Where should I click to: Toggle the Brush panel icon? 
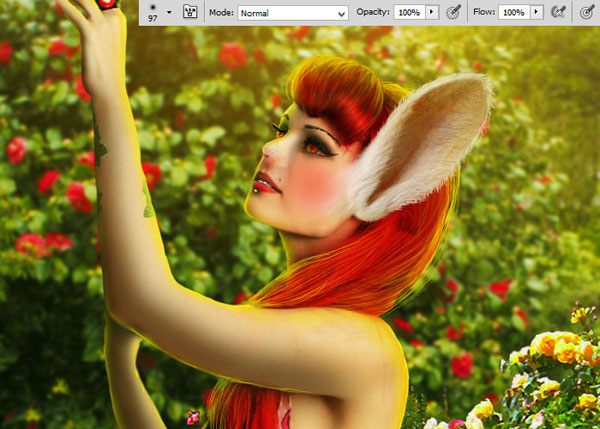point(190,12)
